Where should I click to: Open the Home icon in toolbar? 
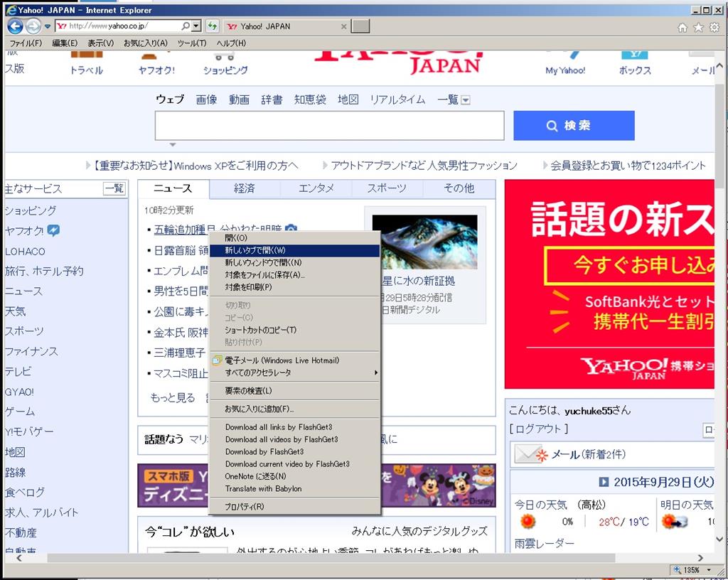click(x=682, y=28)
